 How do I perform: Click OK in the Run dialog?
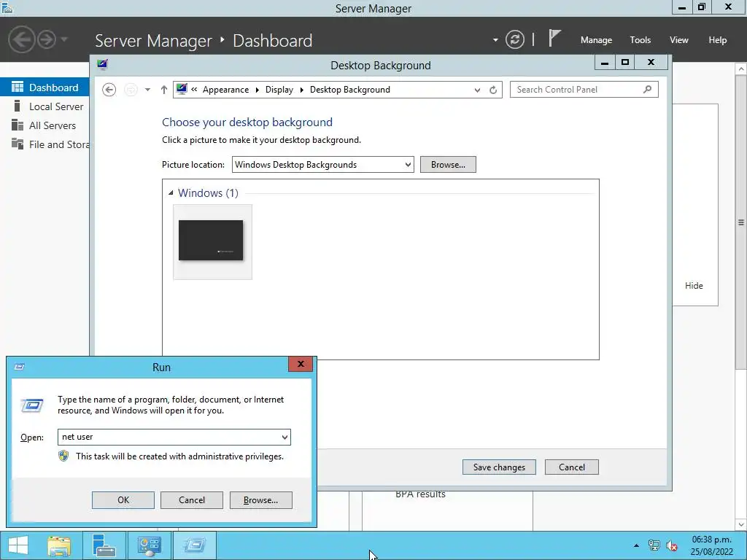pyautogui.click(x=123, y=500)
